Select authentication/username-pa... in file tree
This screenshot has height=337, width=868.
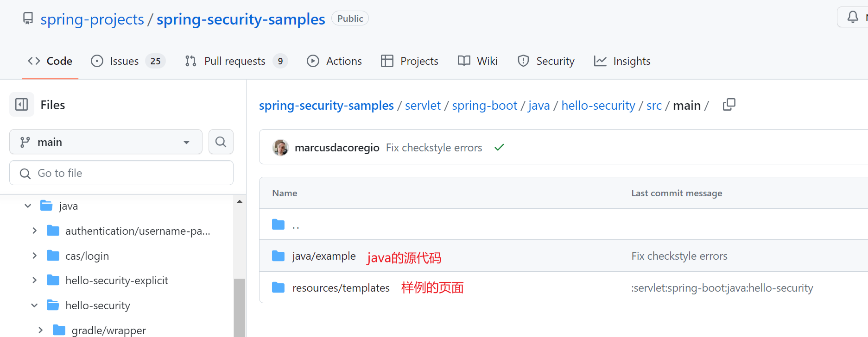[x=138, y=231]
